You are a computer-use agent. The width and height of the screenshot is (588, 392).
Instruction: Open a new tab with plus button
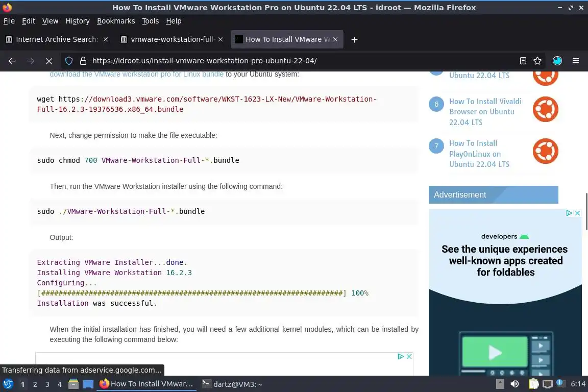click(x=354, y=39)
